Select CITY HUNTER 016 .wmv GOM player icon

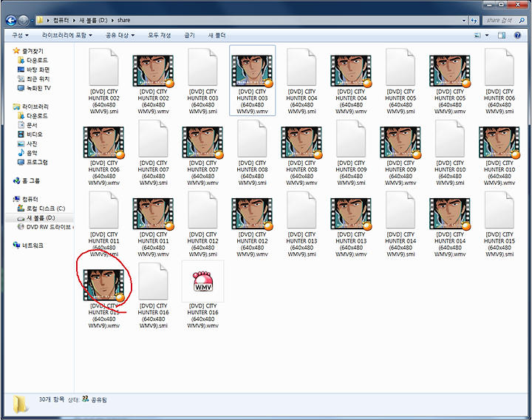202,282
